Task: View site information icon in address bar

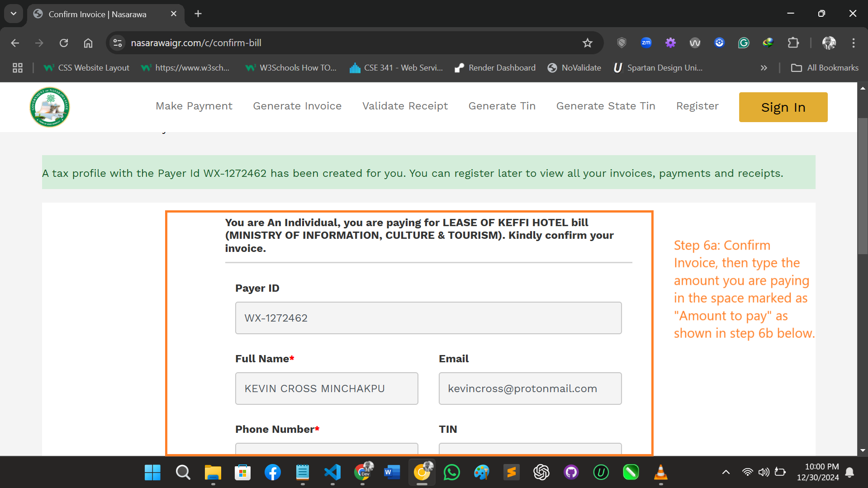Action: tap(118, 43)
